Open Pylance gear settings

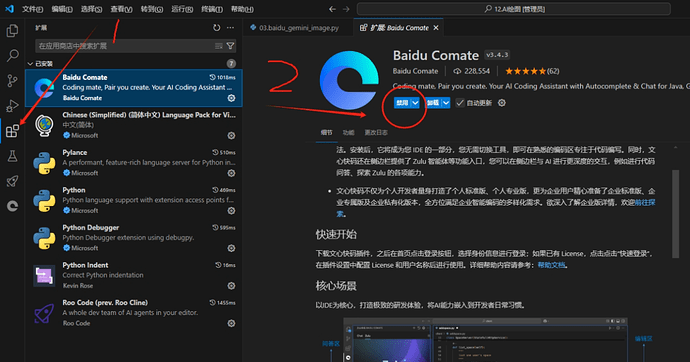click(231, 173)
